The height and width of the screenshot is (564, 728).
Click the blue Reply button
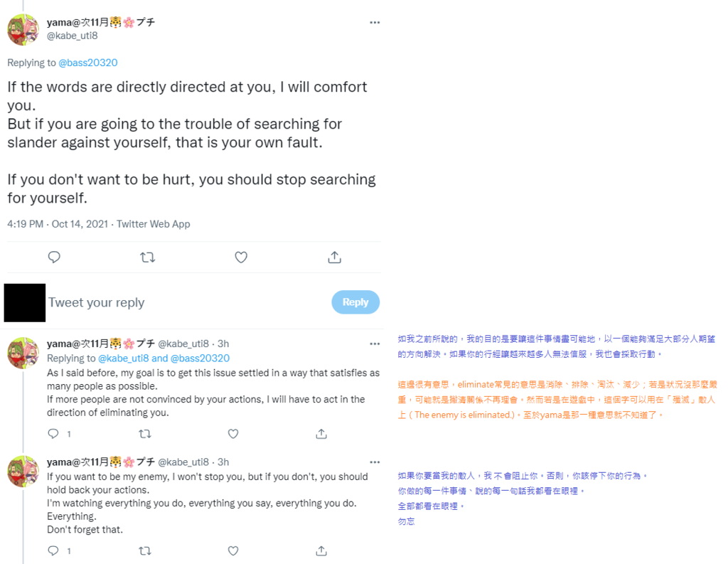355,302
